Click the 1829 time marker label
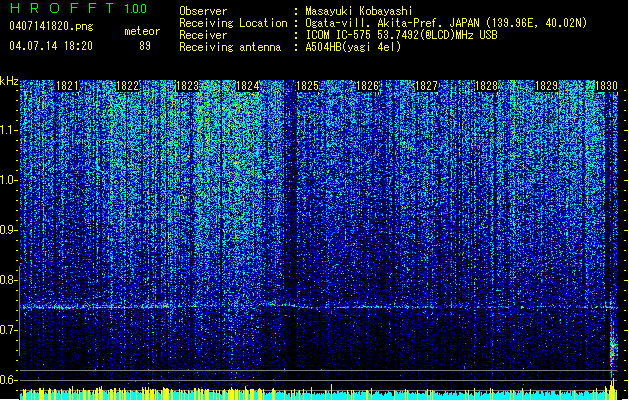 pos(546,86)
